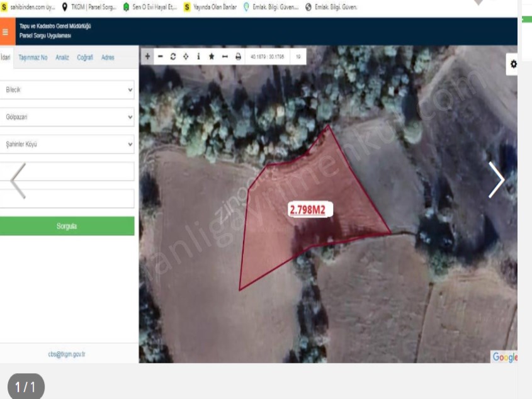The height and width of the screenshot is (399, 532).
Task: Zoom in with the plus map tool
Action: pos(147,56)
